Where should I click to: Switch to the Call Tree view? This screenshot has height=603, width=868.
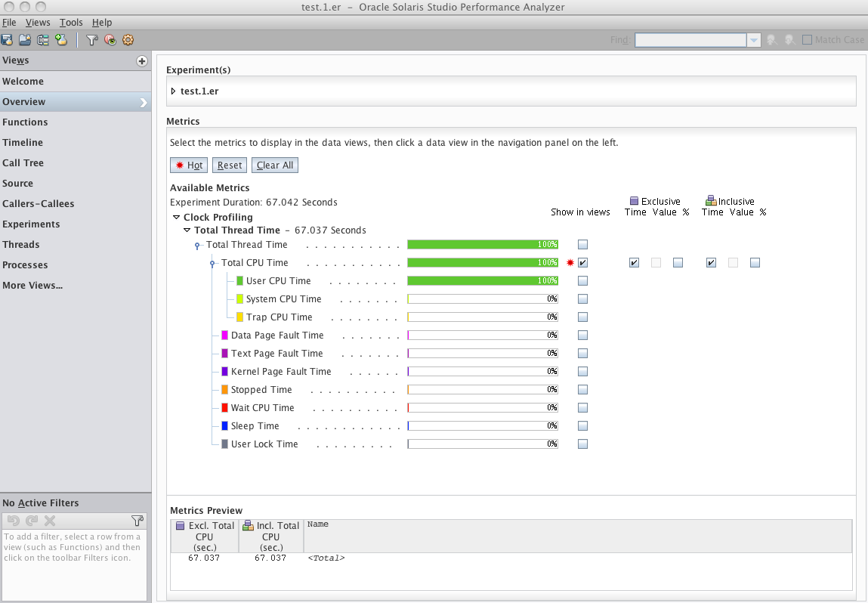[x=76, y=162]
